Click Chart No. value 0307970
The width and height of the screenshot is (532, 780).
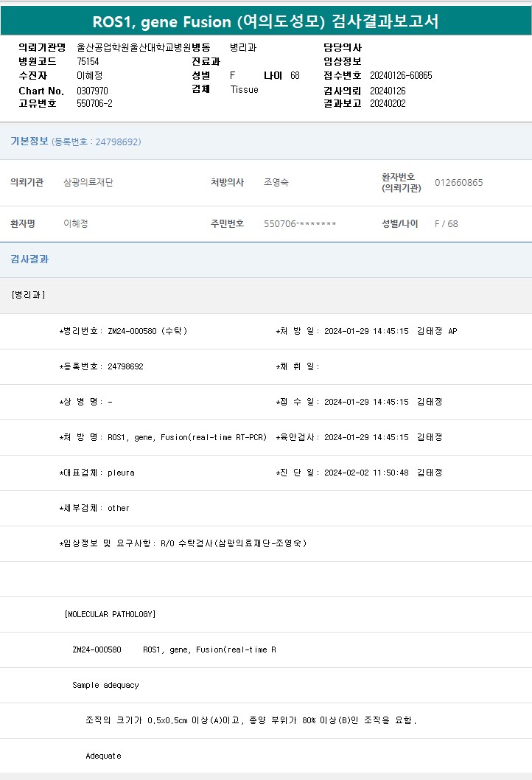[92, 91]
